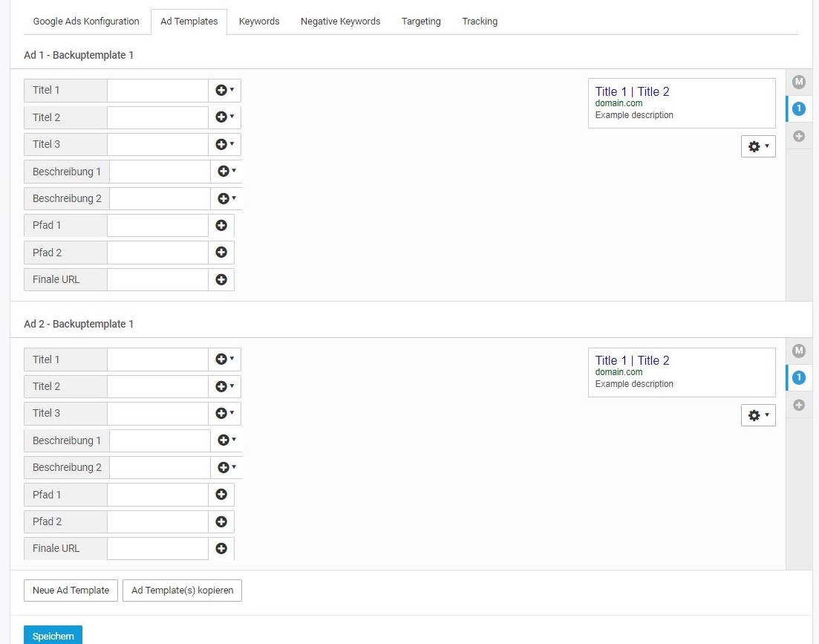This screenshot has height=644, width=819.
Task: Click Ad Template(s) kopieren button
Action: click(183, 591)
